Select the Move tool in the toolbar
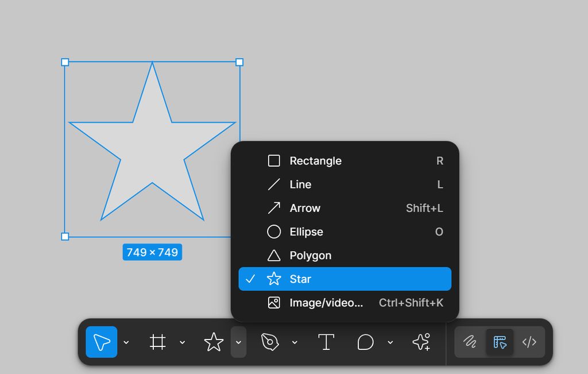 [102, 342]
